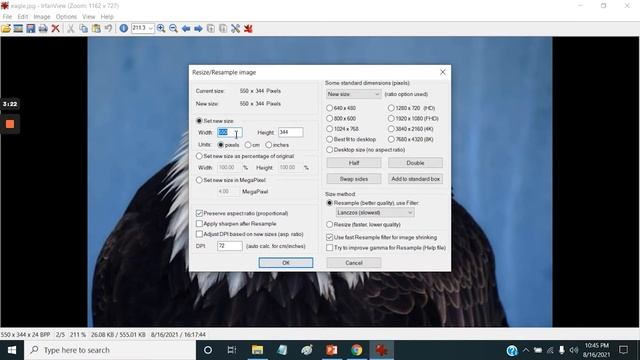640x360 pixels.
Task: Open the Image menu
Action: tap(42, 17)
